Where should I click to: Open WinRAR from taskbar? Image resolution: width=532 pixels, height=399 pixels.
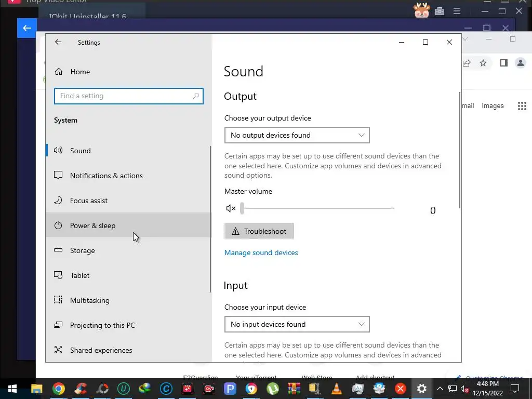click(x=294, y=389)
